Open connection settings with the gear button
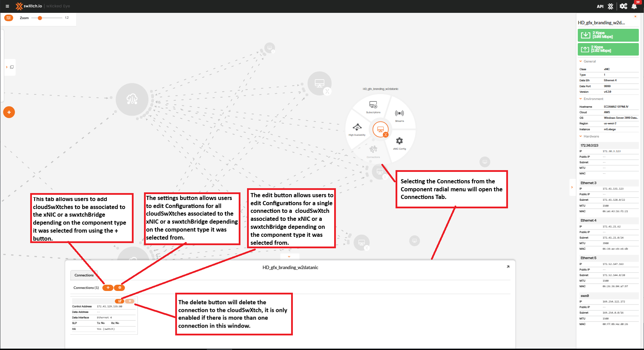Viewport: 644px width, 350px height. tap(120, 287)
